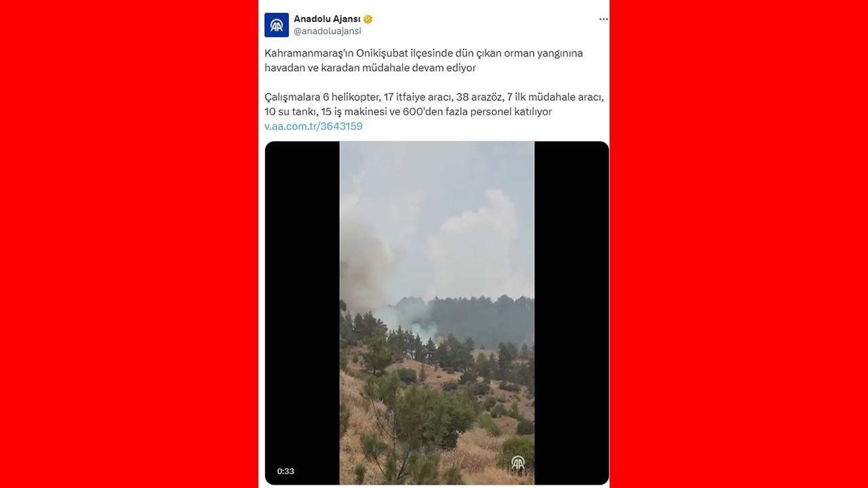Click the black letterbox bar right of the video
Screen dimensions: 868x488
[572, 313]
